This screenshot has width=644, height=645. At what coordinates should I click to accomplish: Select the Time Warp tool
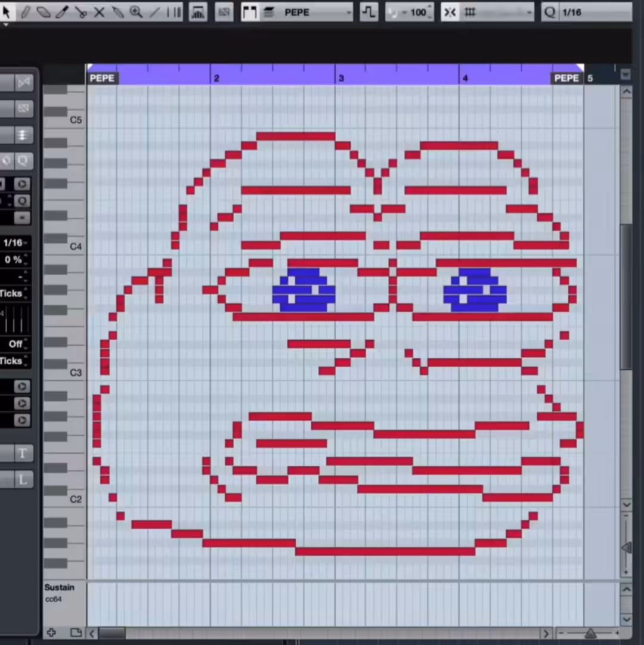174,12
